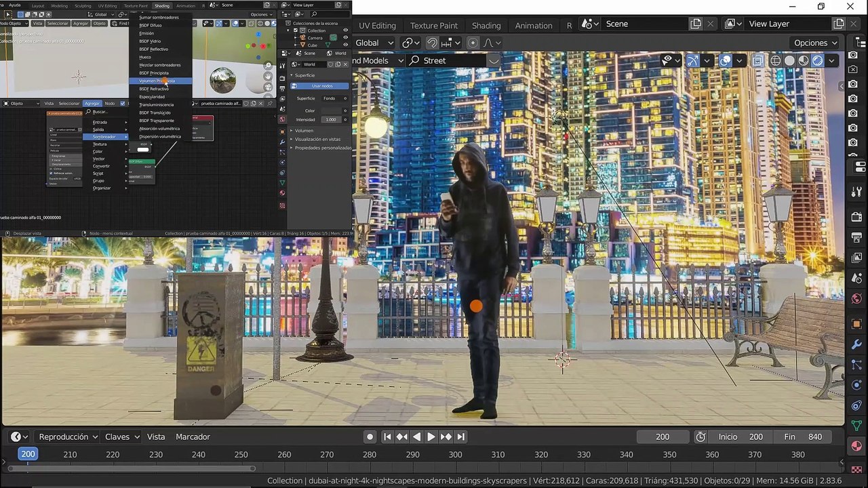Play the animation forward

431,437
